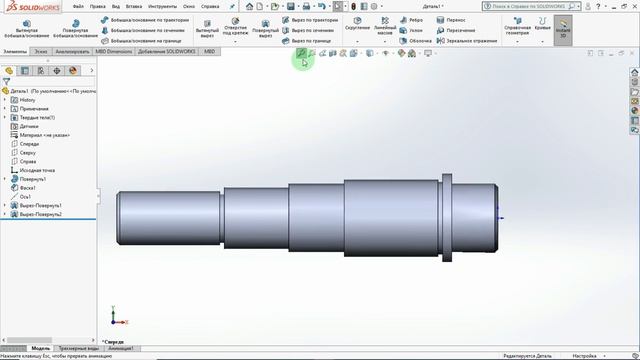Open the dropdown under Отверстие под крепеж

tap(235, 42)
